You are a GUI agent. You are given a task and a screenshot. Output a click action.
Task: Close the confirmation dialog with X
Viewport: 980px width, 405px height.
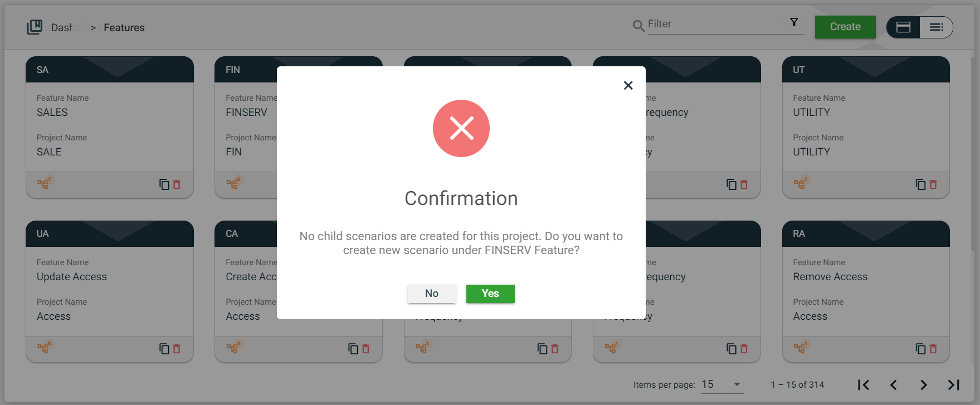point(628,85)
